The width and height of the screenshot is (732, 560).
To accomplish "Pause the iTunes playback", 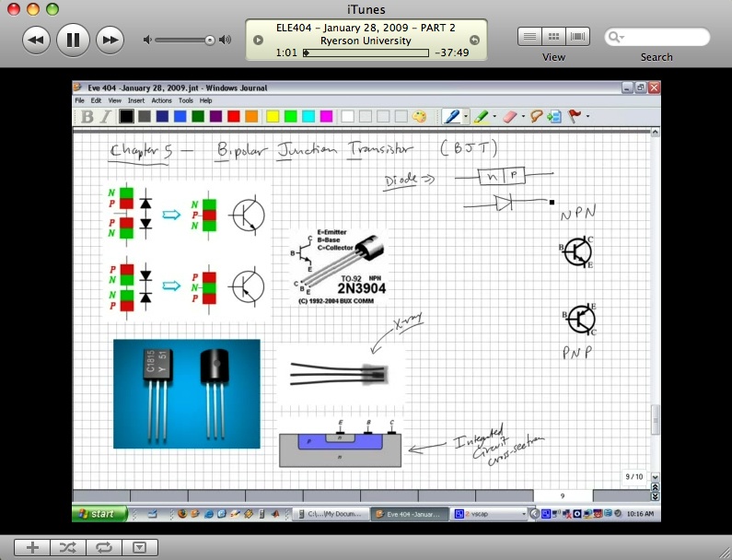I will (73, 39).
